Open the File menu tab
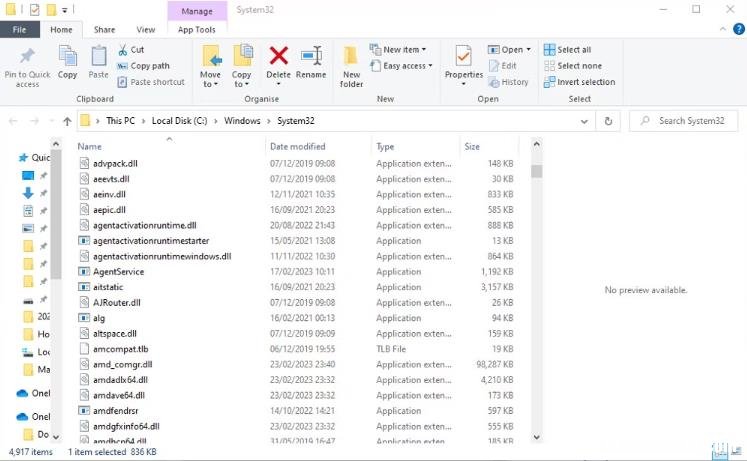 point(20,30)
